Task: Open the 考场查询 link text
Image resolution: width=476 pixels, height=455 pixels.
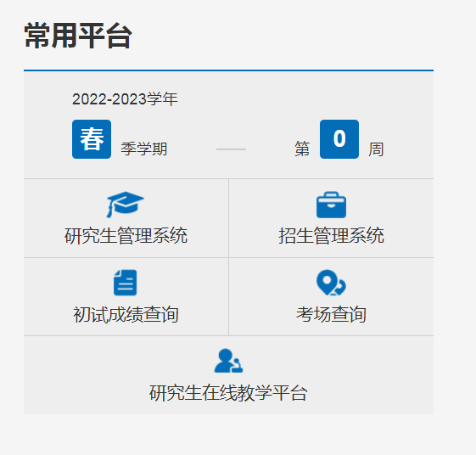Action: point(331,314)
